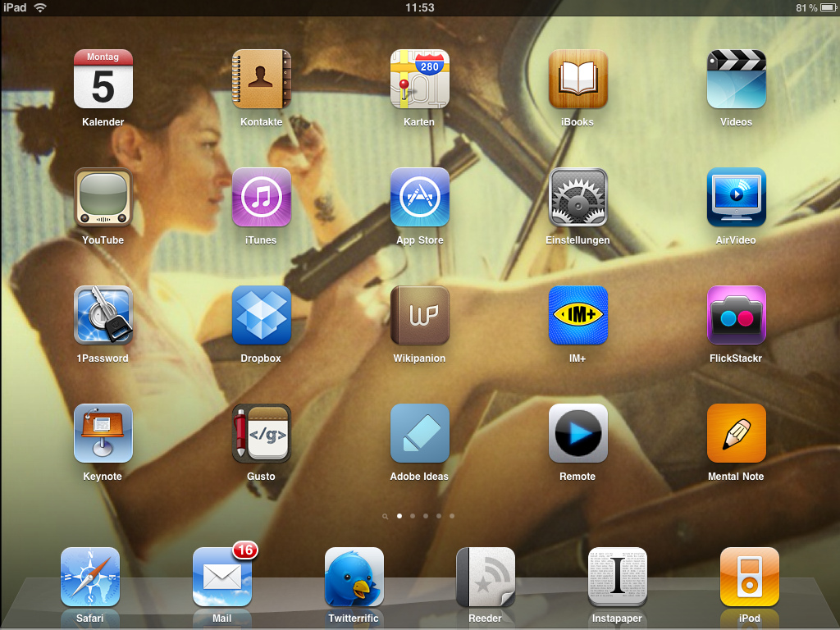The image size is (840, 630).
Task: Open the 1Password app
Action: [103, 316]
